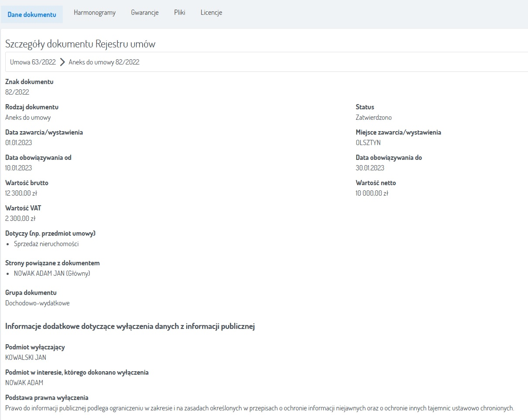Image resolution: width=528 pixels, height=420 pixels.
Task: Click the Znak dokumentu value 82/2022
Action: (17, 92)
